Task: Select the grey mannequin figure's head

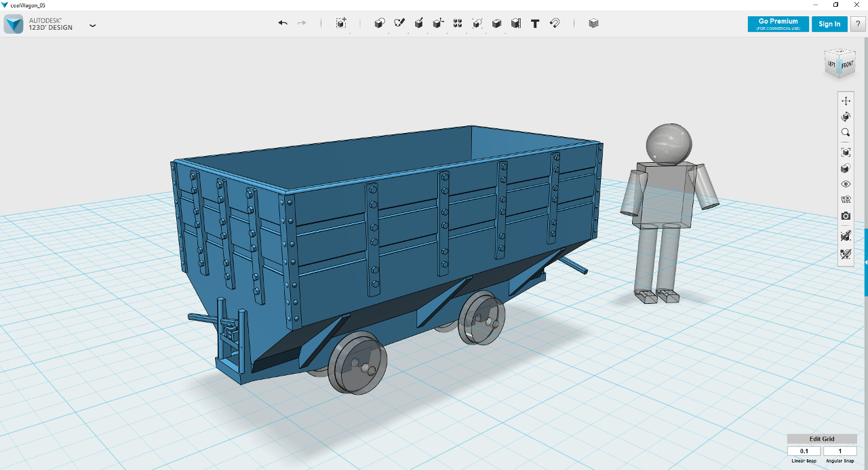Action: coord(669,144)
